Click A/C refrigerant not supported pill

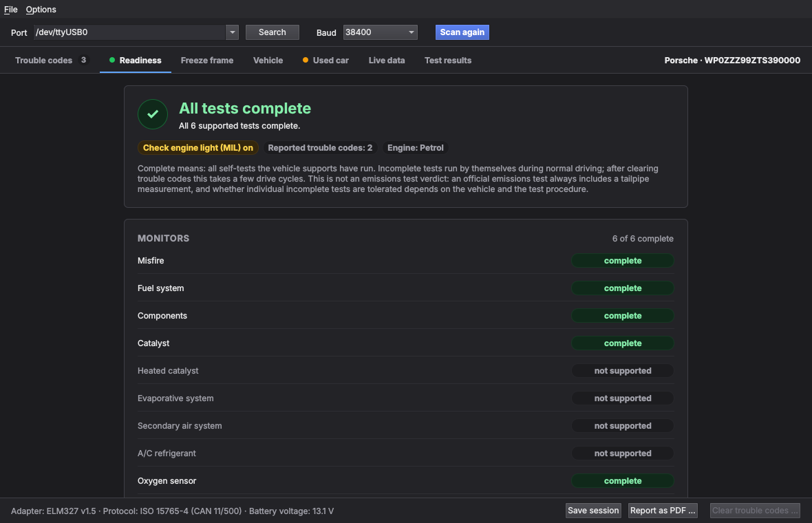click(623, 453)
